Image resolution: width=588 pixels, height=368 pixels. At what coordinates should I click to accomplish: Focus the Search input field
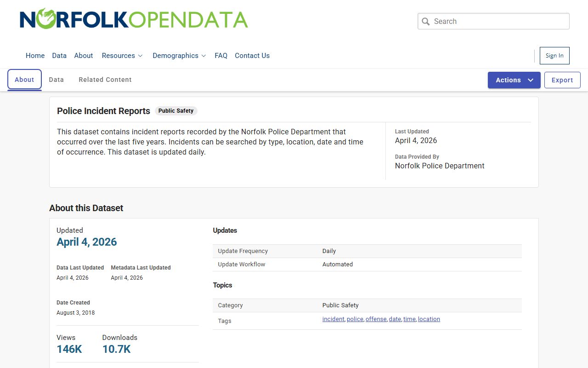coord(493,21)
